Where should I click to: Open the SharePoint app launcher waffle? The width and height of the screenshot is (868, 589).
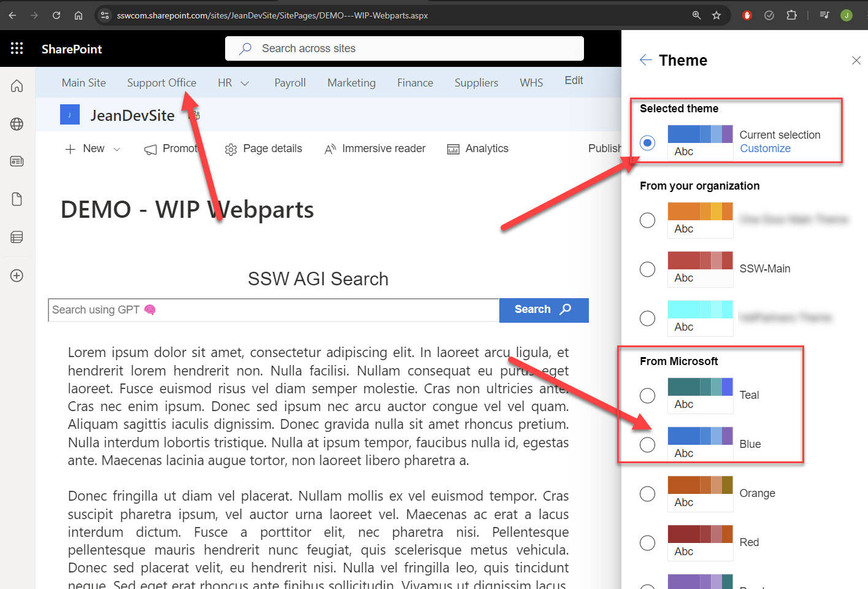[17, 48]
